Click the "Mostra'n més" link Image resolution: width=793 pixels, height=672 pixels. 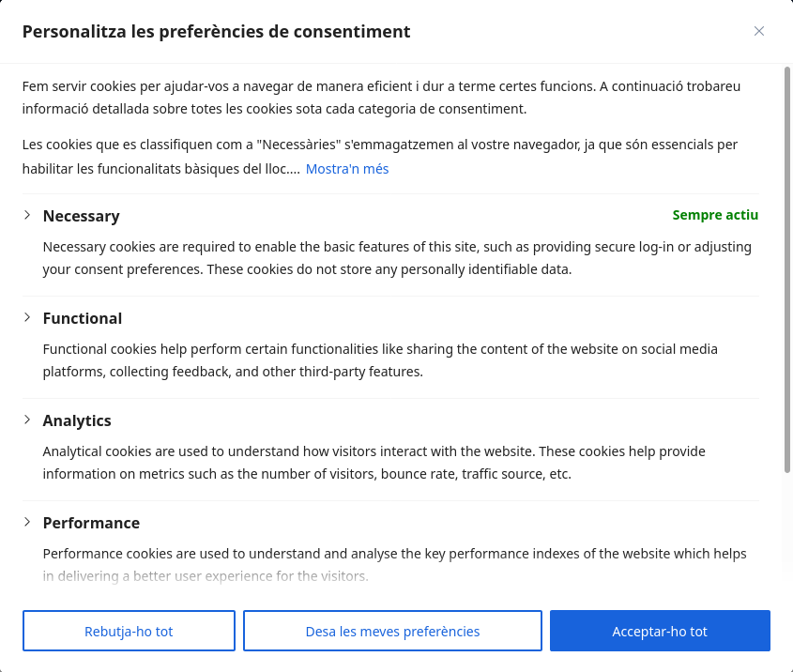(x=346, y=169)
